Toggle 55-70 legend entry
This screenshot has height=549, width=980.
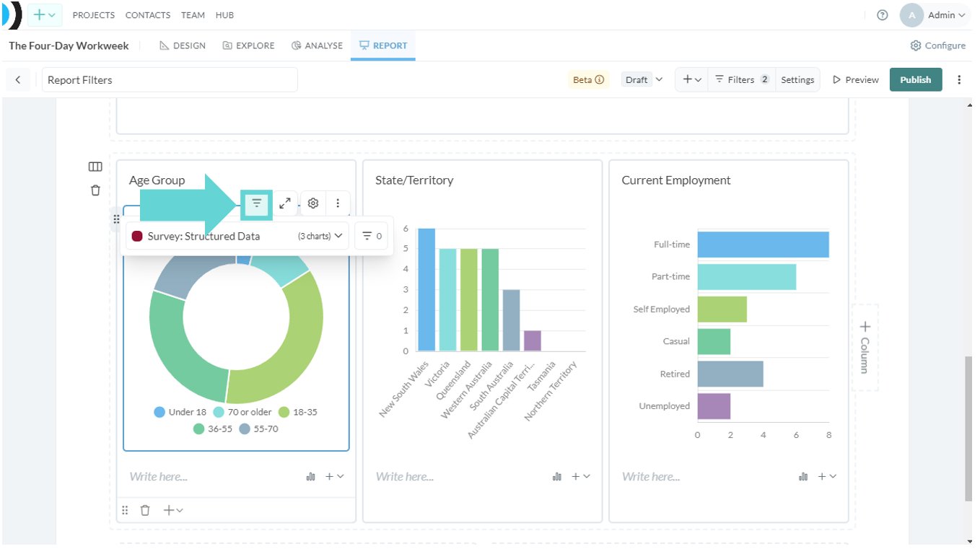[x=258, y=429]
